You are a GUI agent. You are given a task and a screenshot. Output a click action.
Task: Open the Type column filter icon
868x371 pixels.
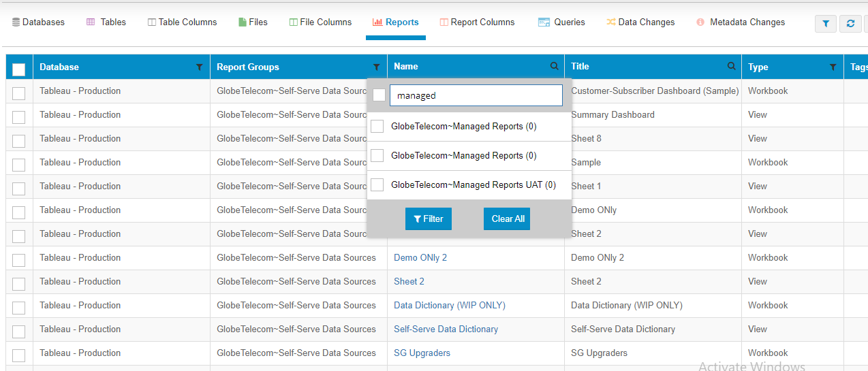[833, 67]
